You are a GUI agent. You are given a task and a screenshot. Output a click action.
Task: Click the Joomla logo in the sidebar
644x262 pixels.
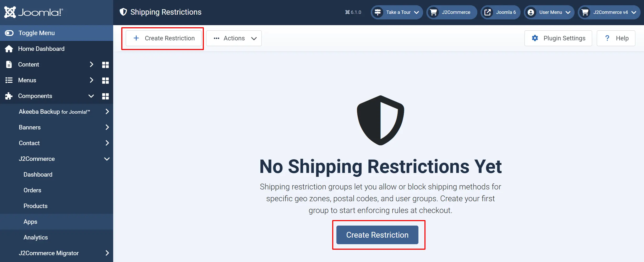pos(34,12)
